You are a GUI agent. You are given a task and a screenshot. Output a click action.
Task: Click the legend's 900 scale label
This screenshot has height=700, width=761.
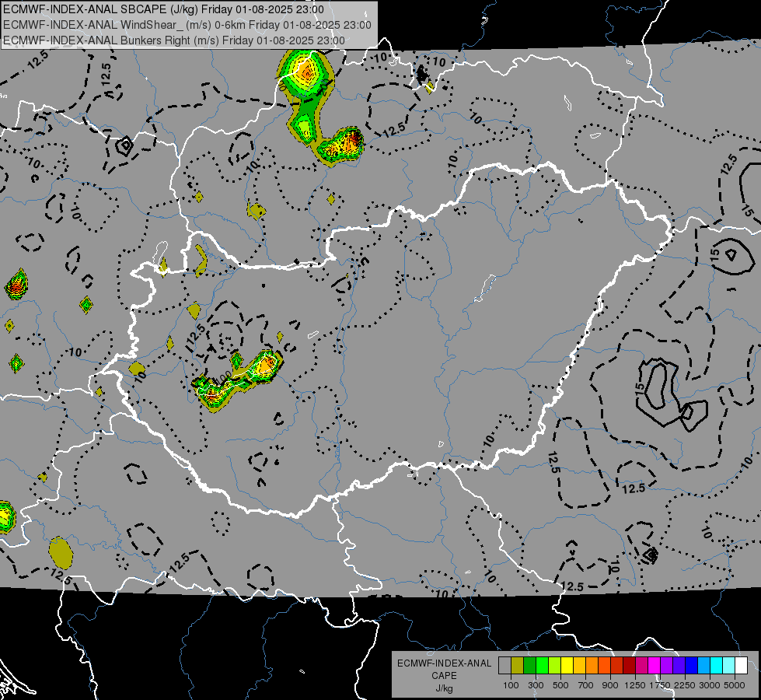[610, 685]
